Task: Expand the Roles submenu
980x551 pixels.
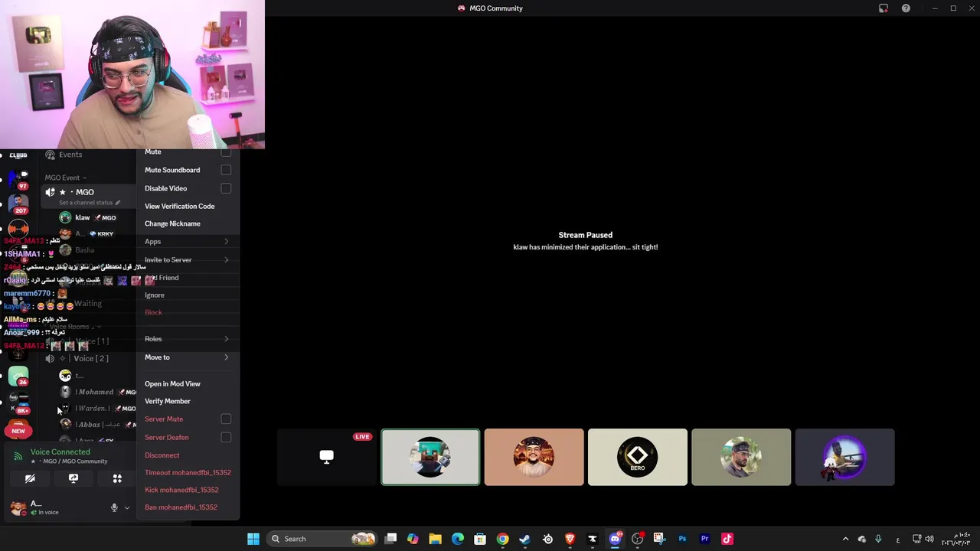Action: point(188,339)
